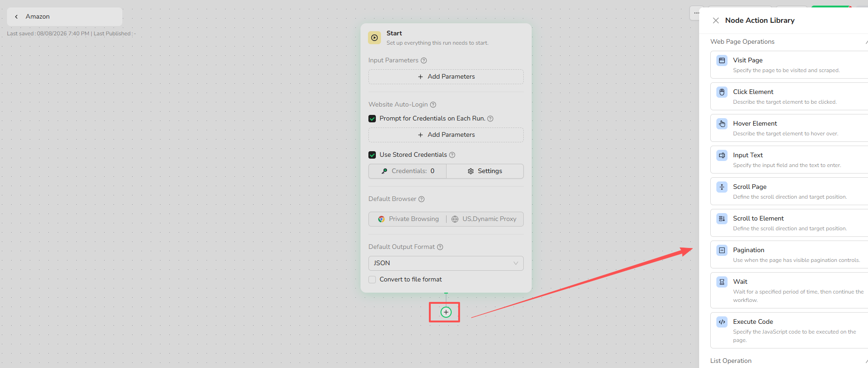The image size is (868, 368).
Task: Expand the List Operation section
Action: pos(866,361)
